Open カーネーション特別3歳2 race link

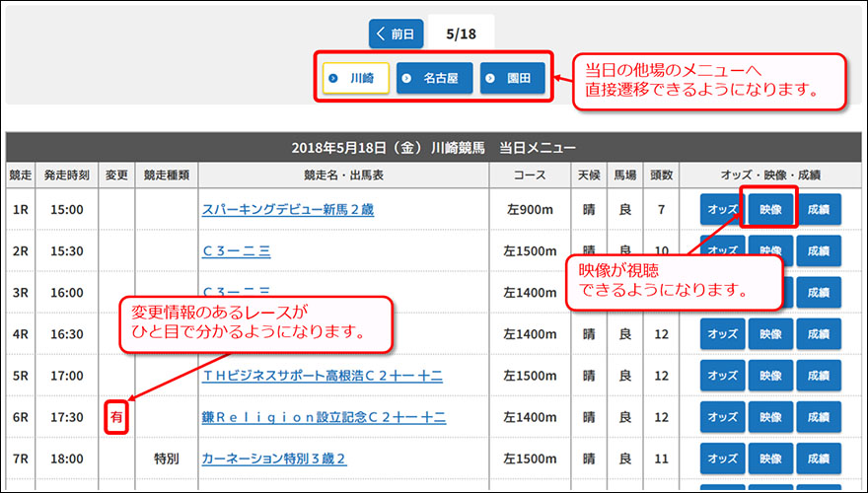coord(273,458)
